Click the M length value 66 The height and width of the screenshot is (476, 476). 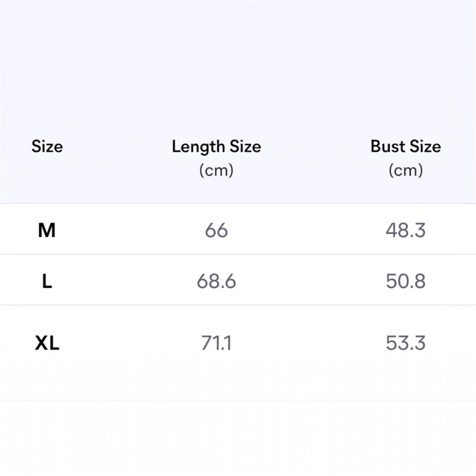pyautogui.click(x=216, y=230)
